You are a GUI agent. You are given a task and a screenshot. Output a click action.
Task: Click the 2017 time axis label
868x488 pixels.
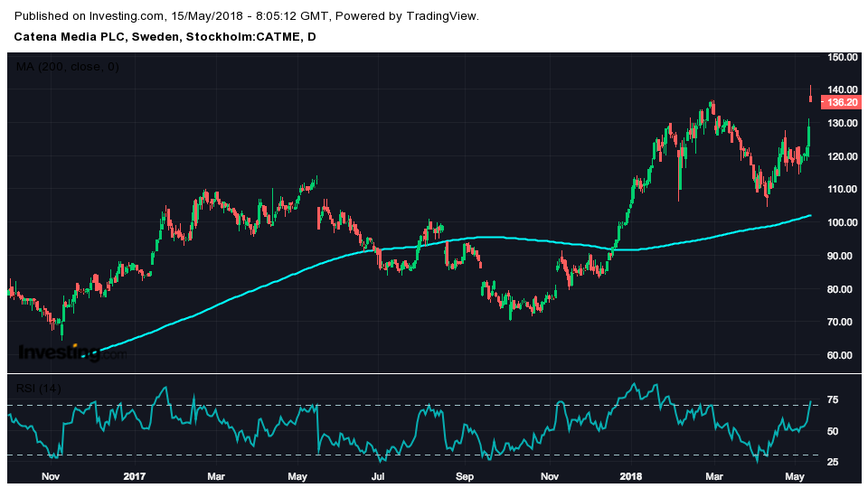click(135, 476)
